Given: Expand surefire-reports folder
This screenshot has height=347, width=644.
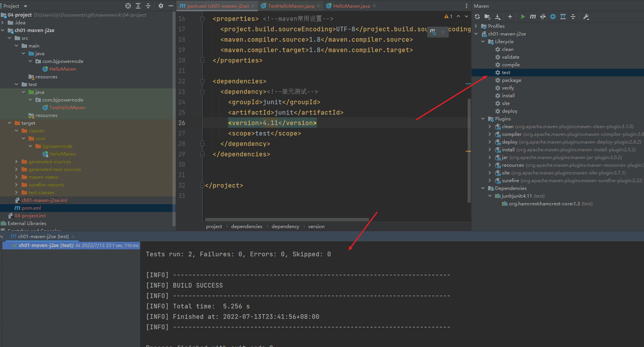Looking at the screenshot, I should [17, 185].
